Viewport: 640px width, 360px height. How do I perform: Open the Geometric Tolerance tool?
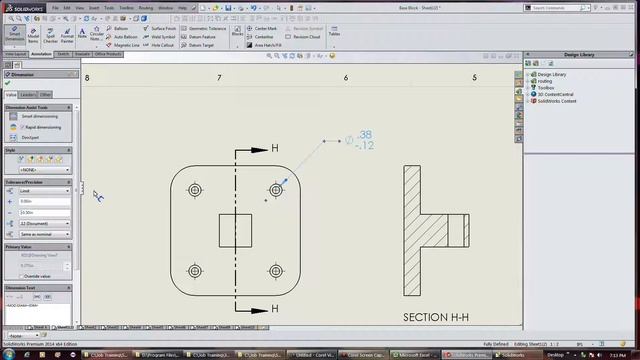click(x=204, y=29)
